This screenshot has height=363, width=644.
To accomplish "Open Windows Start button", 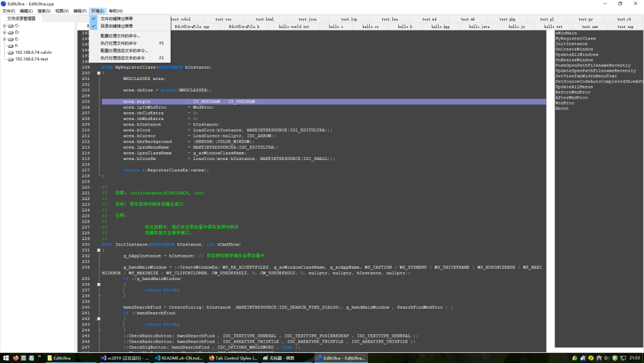I will [x=6, y=358].
